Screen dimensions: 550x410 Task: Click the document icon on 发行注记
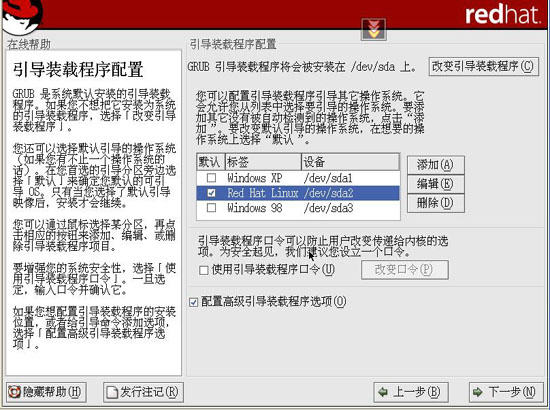[x=113, y=392]
